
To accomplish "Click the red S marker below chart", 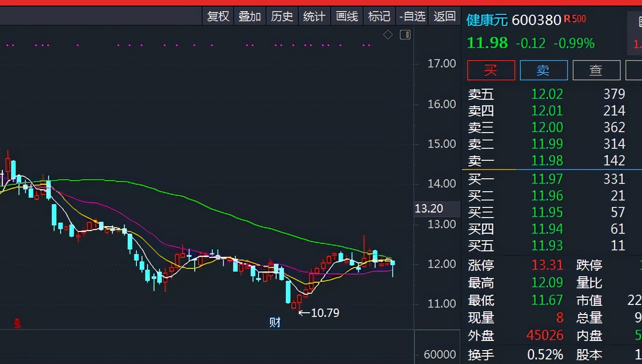I will pyautogui.click(x=17, y=323).
